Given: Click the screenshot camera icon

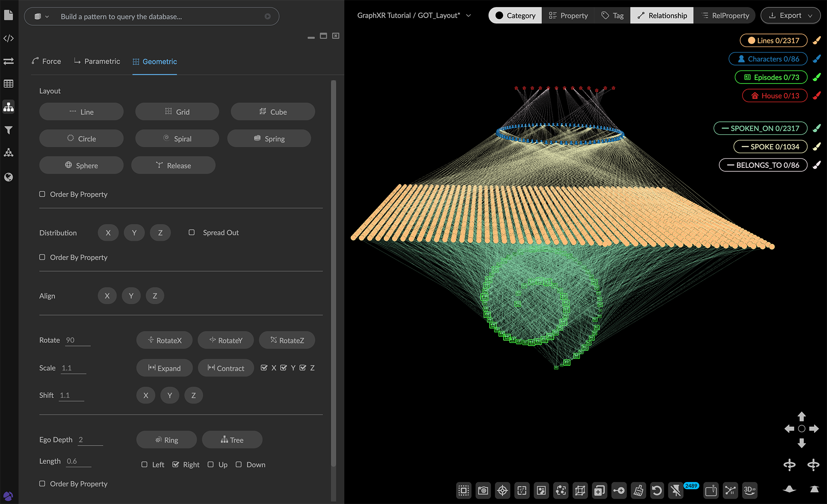Looking at the screenshot, I should [x=483, y=490].
